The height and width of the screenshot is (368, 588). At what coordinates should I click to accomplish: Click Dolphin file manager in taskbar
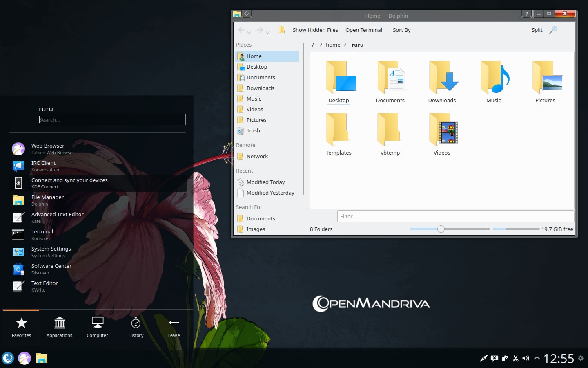(41, 359)
